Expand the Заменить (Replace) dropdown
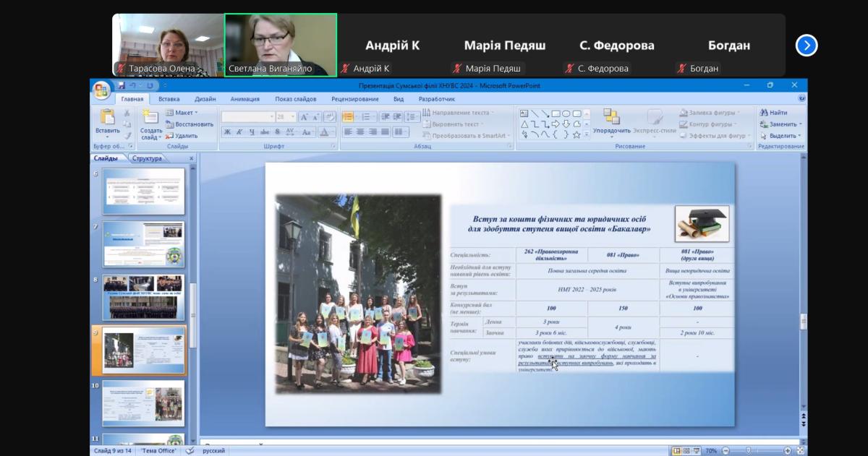This screenshot has height=456, width=868. [799, 124]
